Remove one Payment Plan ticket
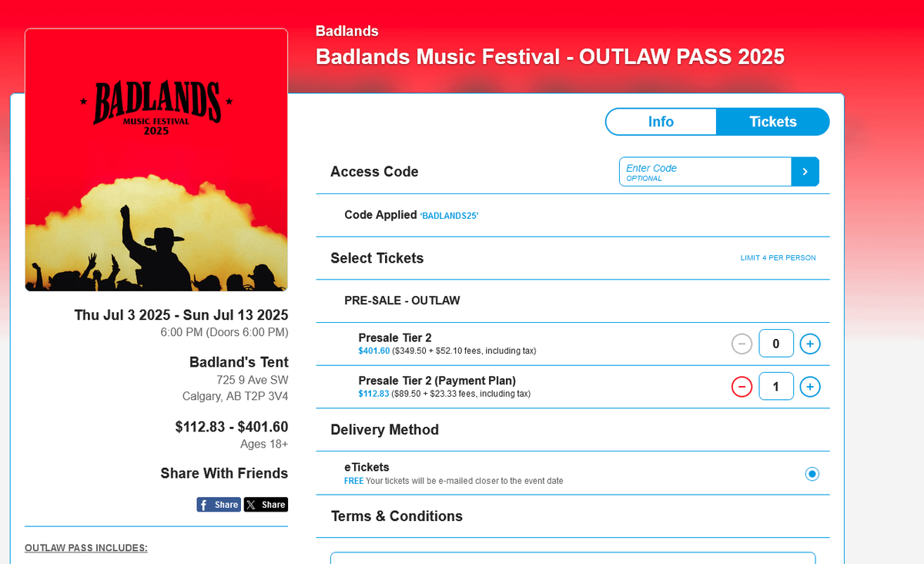 (742, 387)
